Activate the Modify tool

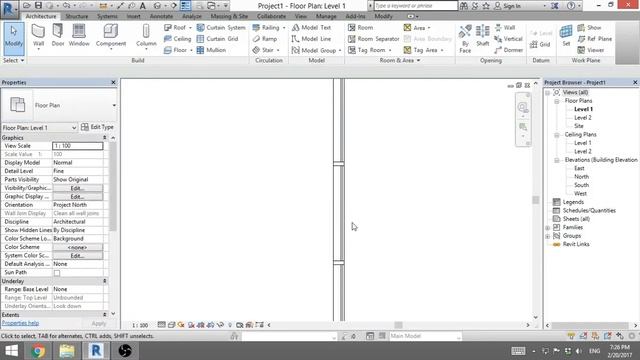14,39
